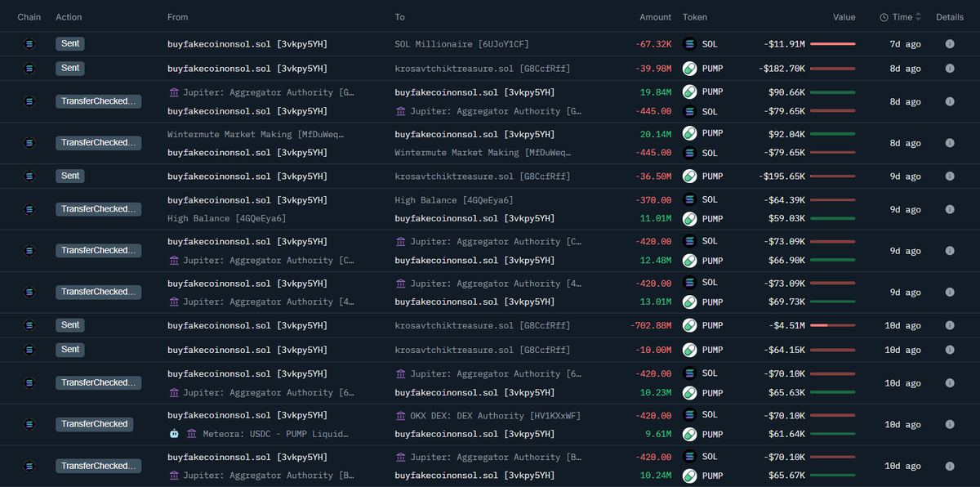Image resolution: width=980 pixels, height=487 pixels.
Task: Click TransferChecked badge in High Balance row
Action: [x=98, y=209]
